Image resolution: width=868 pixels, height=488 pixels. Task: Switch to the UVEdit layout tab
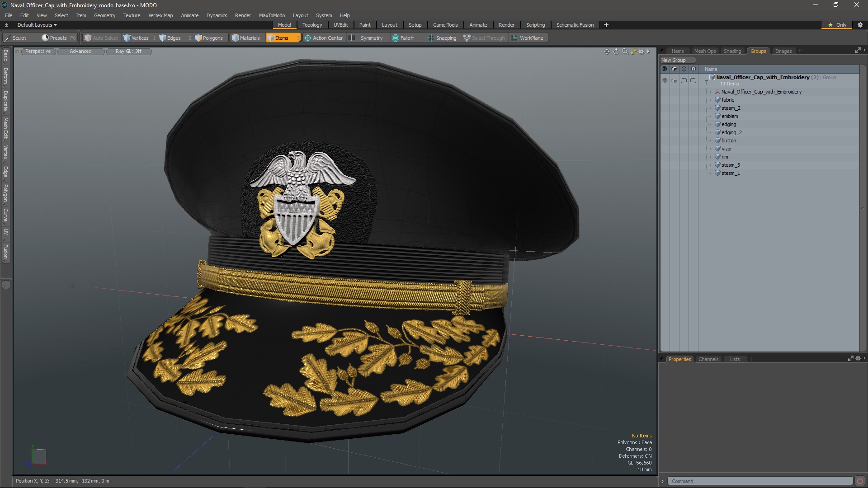[340, 25]
